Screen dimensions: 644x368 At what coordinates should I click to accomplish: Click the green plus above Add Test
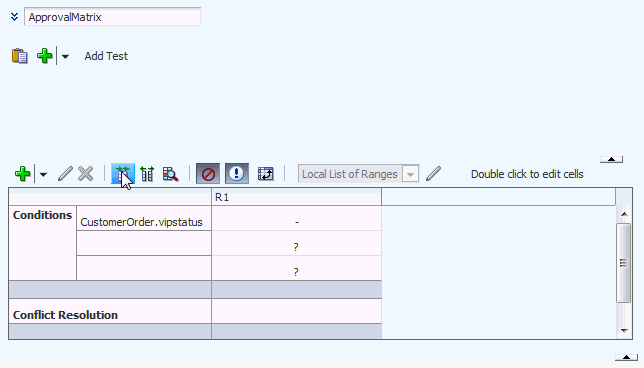(44, 56)
